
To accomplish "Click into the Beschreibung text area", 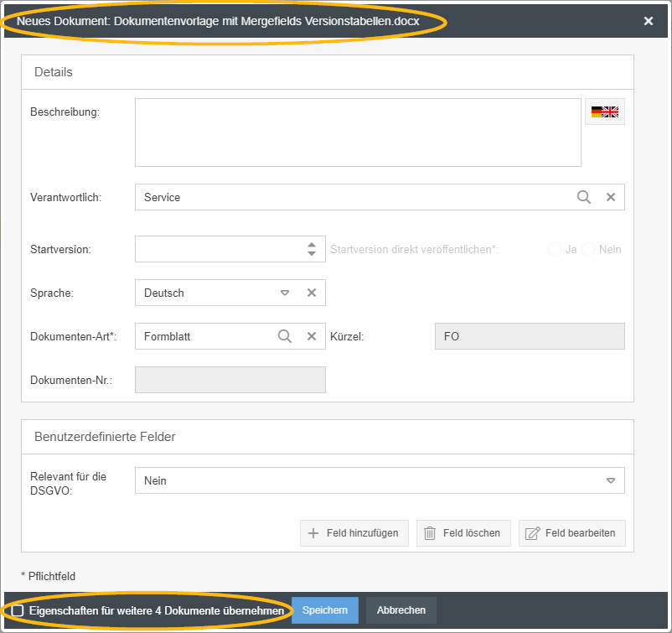I will click(358, 132).
